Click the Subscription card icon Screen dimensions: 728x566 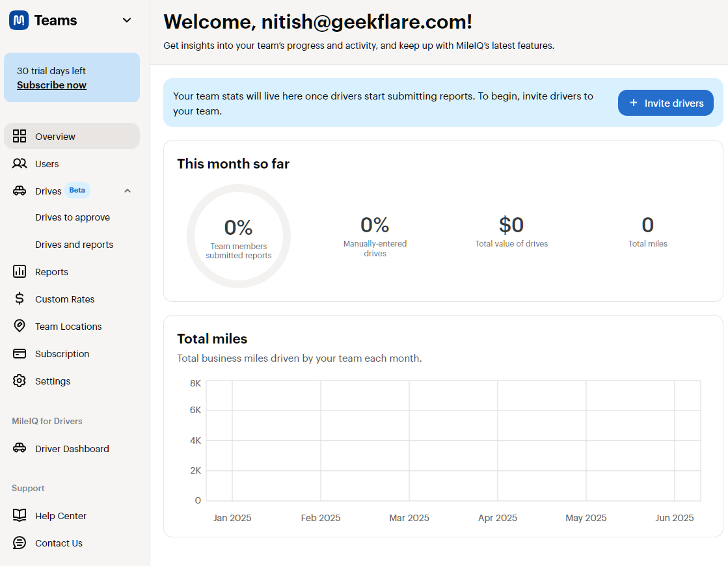click(x=20, y=354)
